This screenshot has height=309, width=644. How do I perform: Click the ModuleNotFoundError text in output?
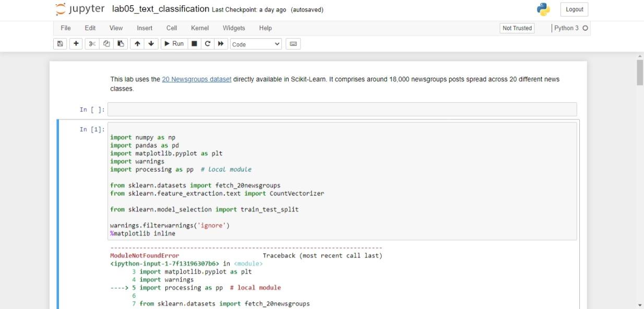coord(145,256)
